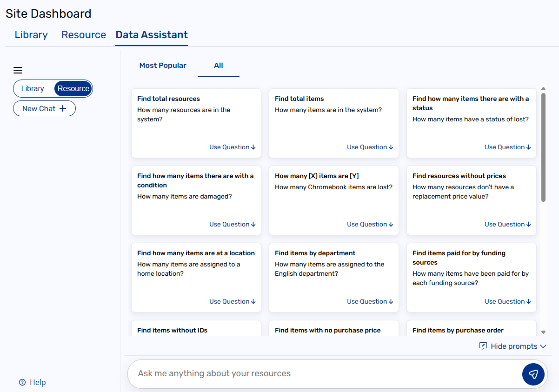Screen dimensions: 559x392
Task: Click the Find items by purchase order card
Action: pyautogui.click(x=472, y=328)
